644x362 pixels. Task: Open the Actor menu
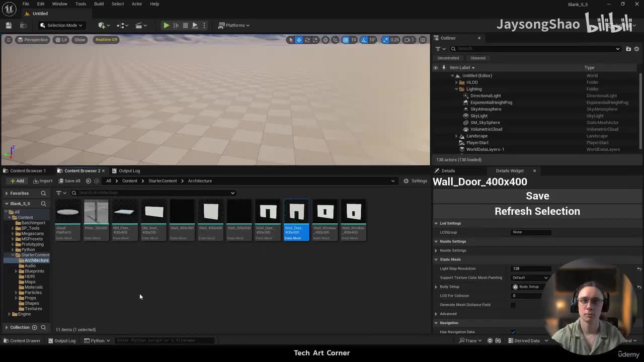click(x=137, y=4)
